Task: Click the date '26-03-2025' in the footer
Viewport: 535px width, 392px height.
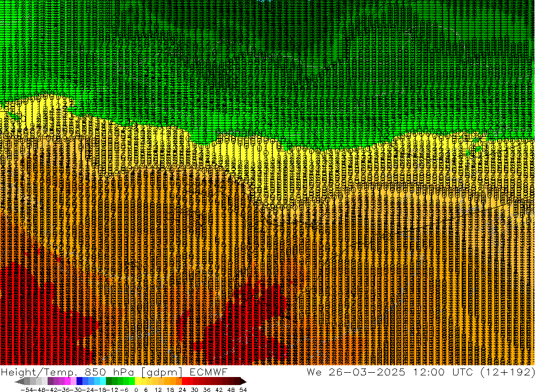Action: [367, 372]
